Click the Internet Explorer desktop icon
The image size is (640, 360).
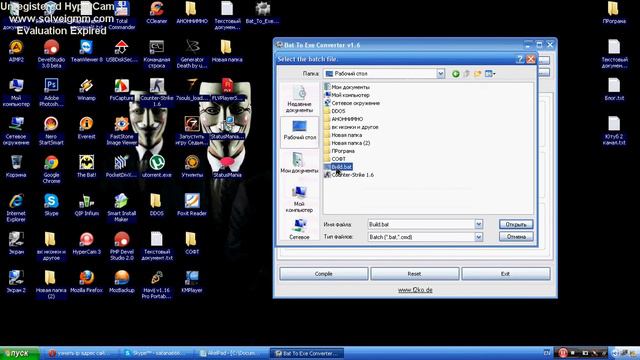coord(16,208)
